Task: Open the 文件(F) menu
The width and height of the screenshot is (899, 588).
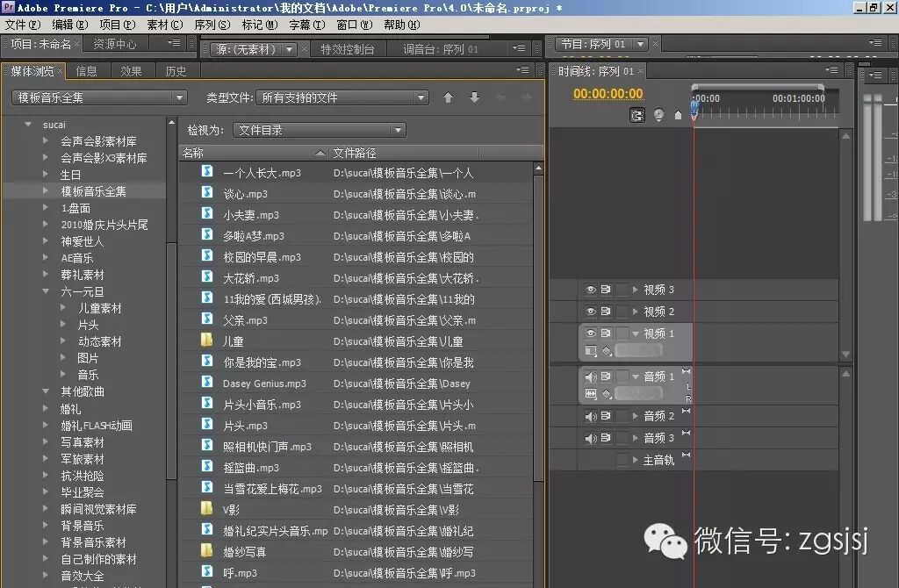Action: click(x=23, y=25)
